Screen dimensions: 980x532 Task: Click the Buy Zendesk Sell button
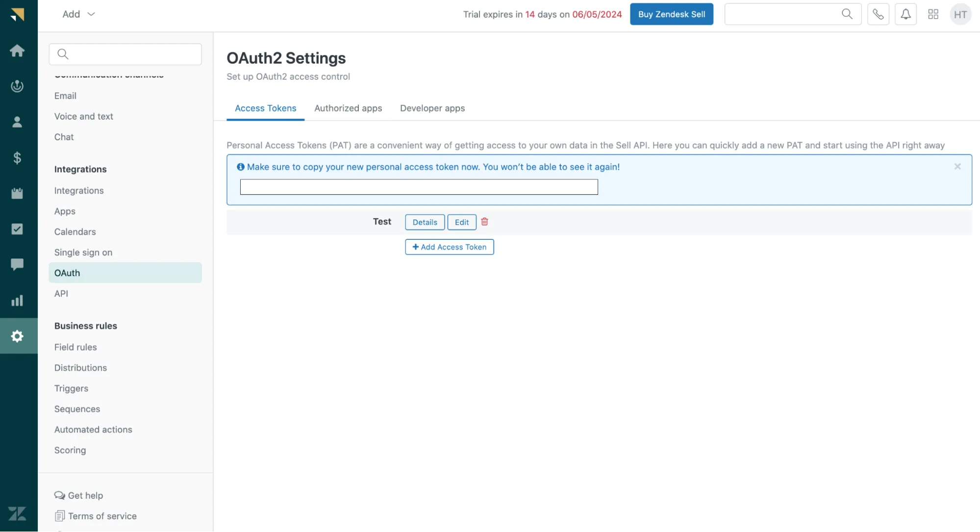(x=672, y=14)
